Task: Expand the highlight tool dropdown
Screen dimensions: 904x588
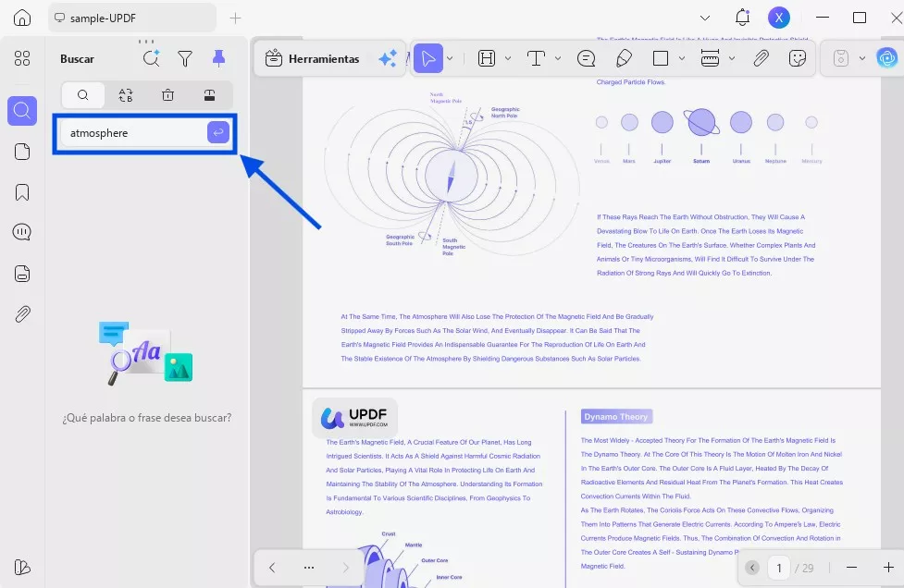Action: [508, 58]
